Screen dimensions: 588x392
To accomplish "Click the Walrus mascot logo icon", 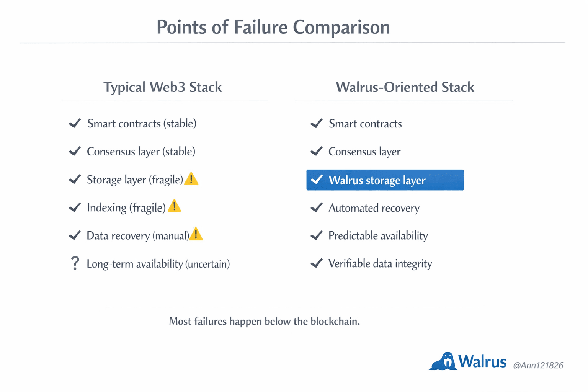I will pyautogui.click(x=443, y=361).
